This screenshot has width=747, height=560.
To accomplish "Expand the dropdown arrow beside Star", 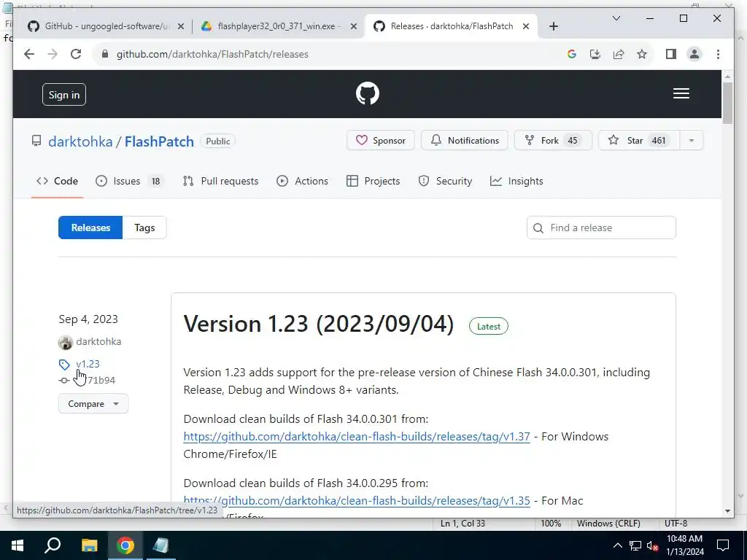I will [692, 141].
